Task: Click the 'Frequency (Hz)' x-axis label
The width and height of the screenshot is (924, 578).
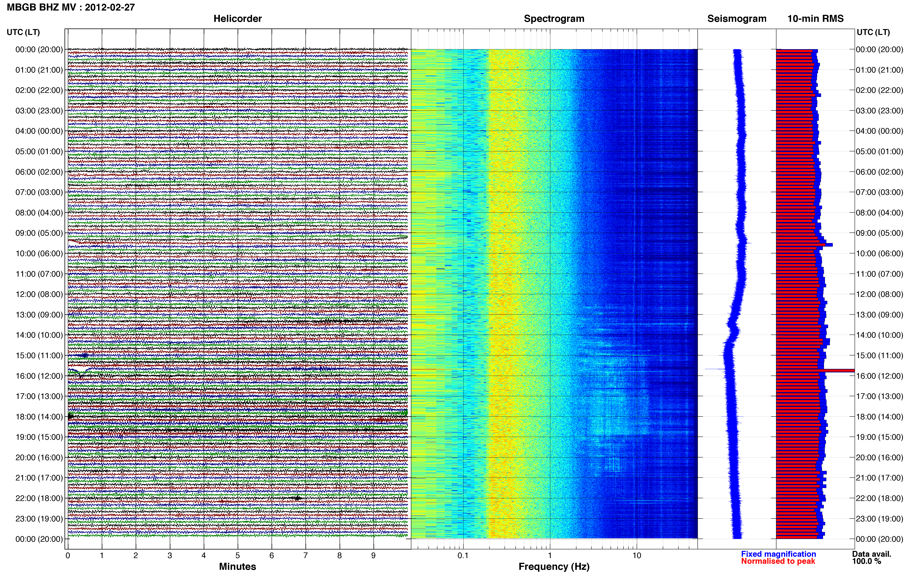Action: (x=554, y=566)
